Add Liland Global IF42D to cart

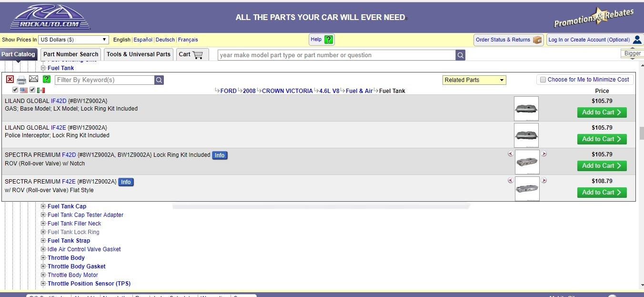pos(602,113)
